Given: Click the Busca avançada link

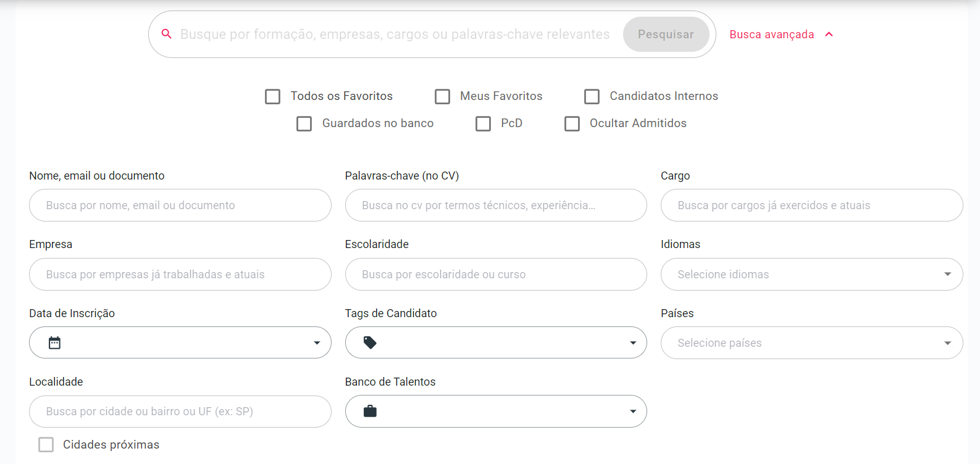Looking at the screenshot, I should click(771, 35).
